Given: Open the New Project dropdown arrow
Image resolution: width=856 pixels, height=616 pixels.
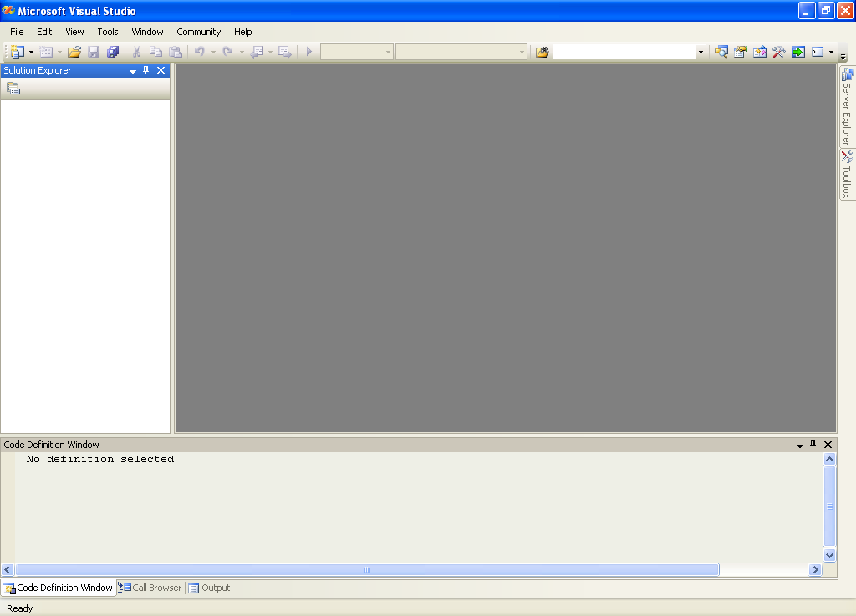Looking at the screenshot, I should 31,53.
